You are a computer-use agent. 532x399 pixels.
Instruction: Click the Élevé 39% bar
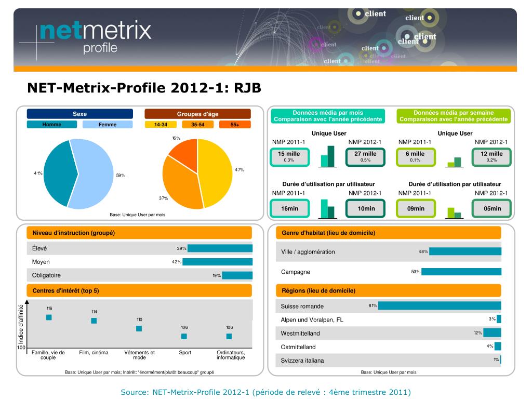pos(220,248)
